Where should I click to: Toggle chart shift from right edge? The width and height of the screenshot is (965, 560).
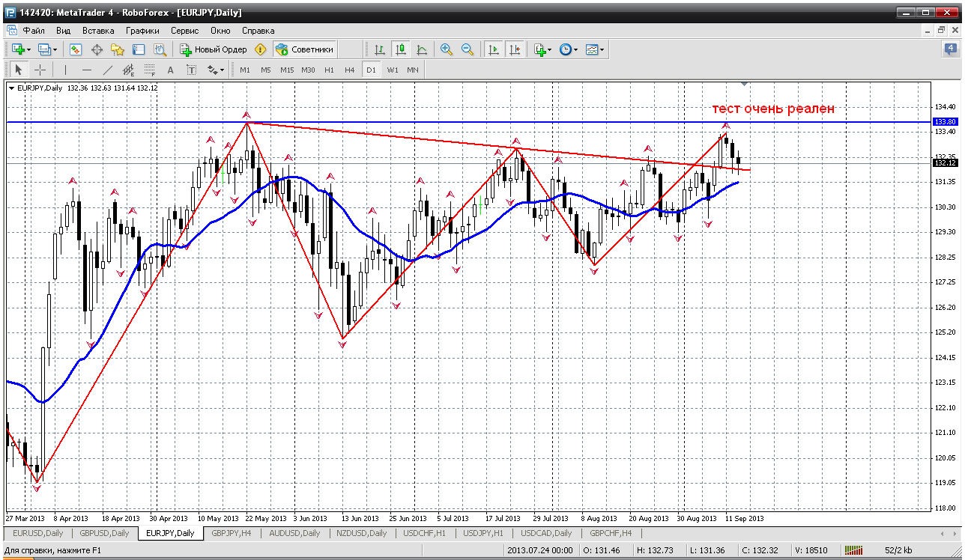(x=514, y=49)
